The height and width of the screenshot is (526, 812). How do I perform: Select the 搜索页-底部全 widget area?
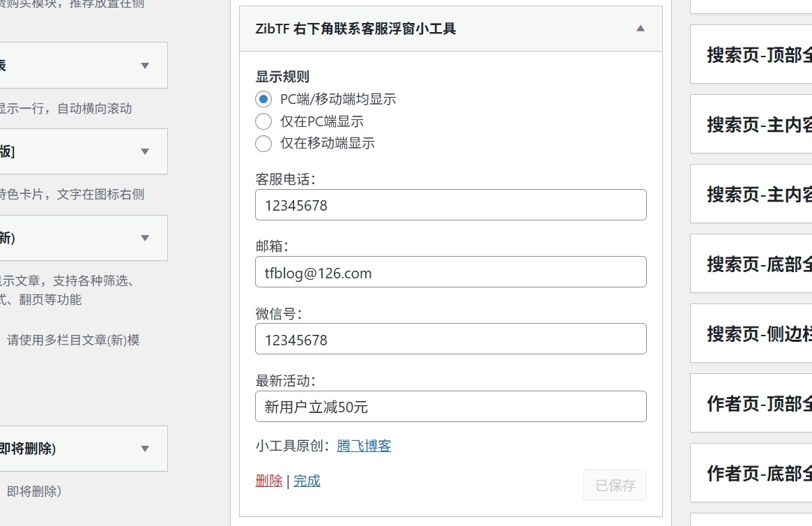click(751, 264)
